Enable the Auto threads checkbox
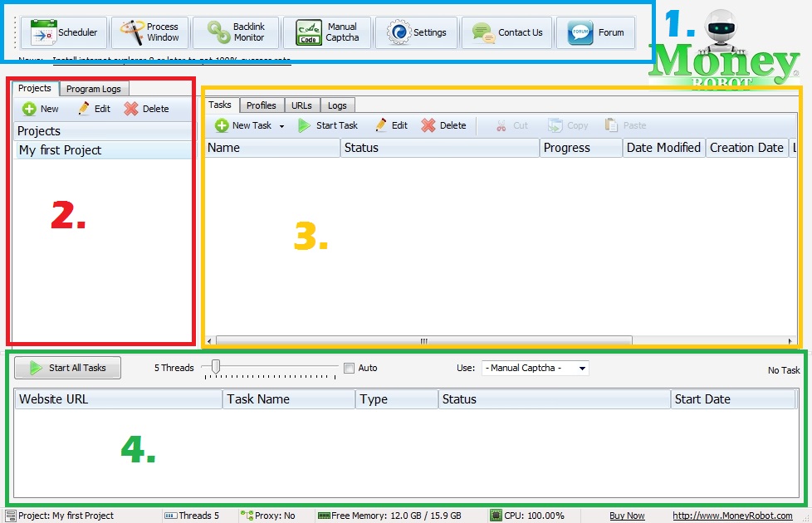Viewport: 812px width, 523px height. tap(350, 368)
